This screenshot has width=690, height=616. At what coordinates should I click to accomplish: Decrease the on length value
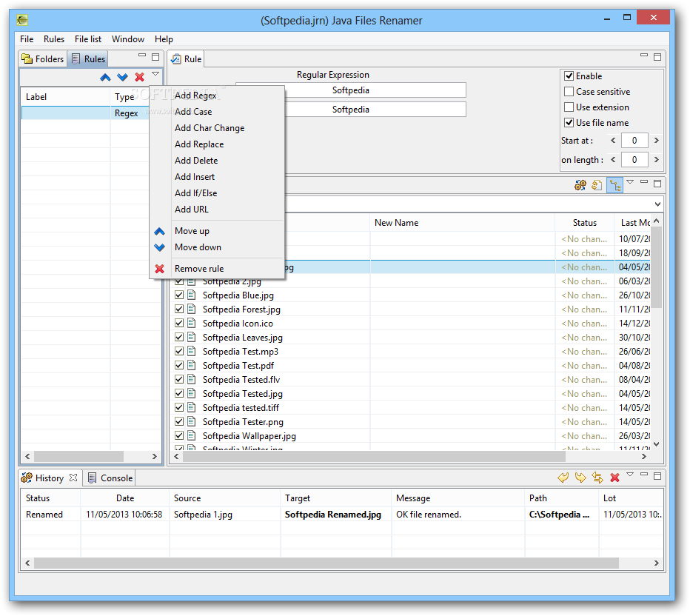[x=613, y=159]
